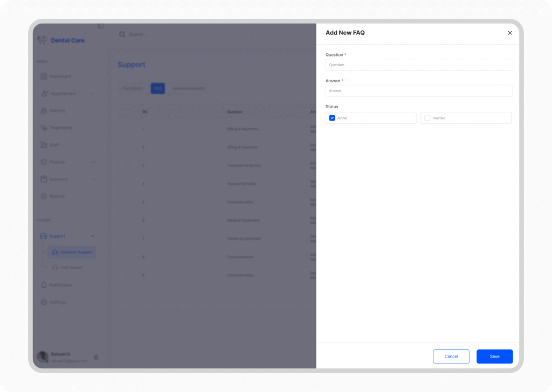The height and width of the screenshot is (392, 552).
Task: Collapse the Support menu chevron
Action: (x=92, y=236)
